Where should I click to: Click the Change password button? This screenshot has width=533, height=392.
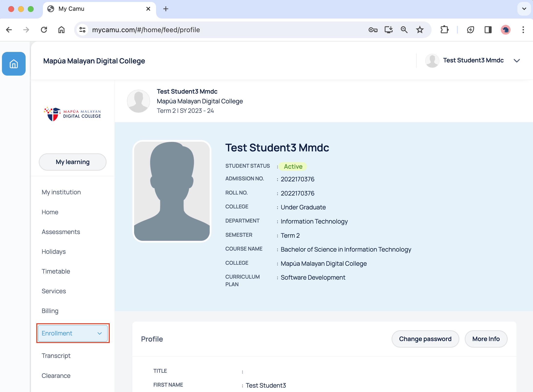click(425, 339)
